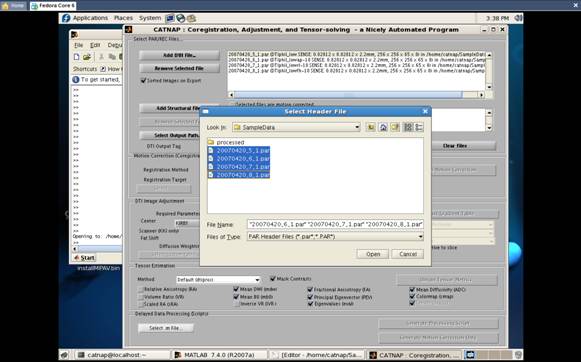This screenshot has width=581, height=362.
Task: Open MATLAB File menu
Action: [79, 45]
